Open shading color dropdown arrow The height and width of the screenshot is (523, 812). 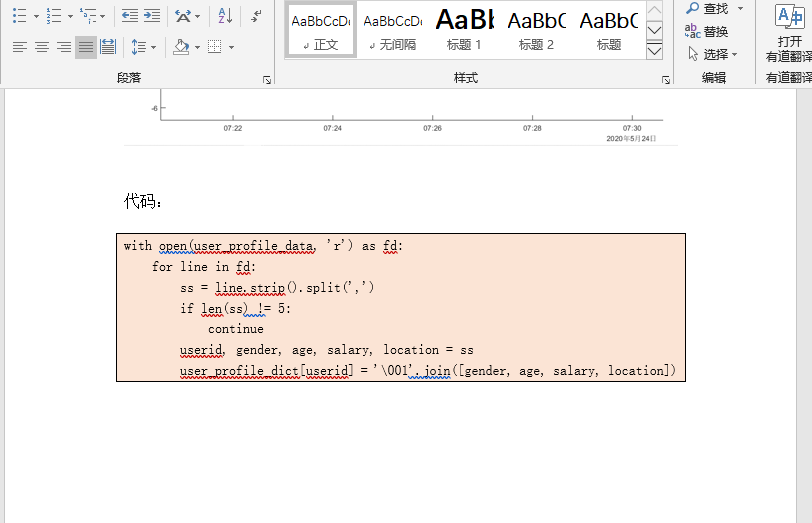click(x=197, y=47)
